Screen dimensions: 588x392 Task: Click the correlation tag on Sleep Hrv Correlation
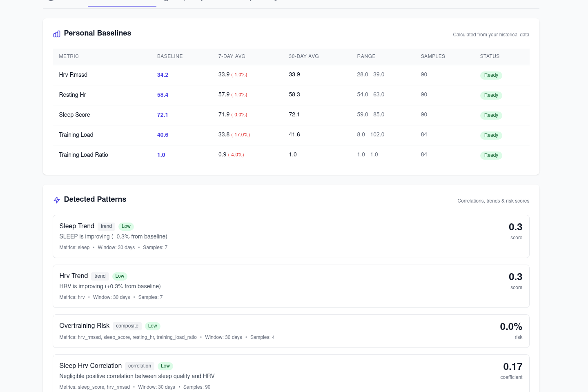(140, 366)
